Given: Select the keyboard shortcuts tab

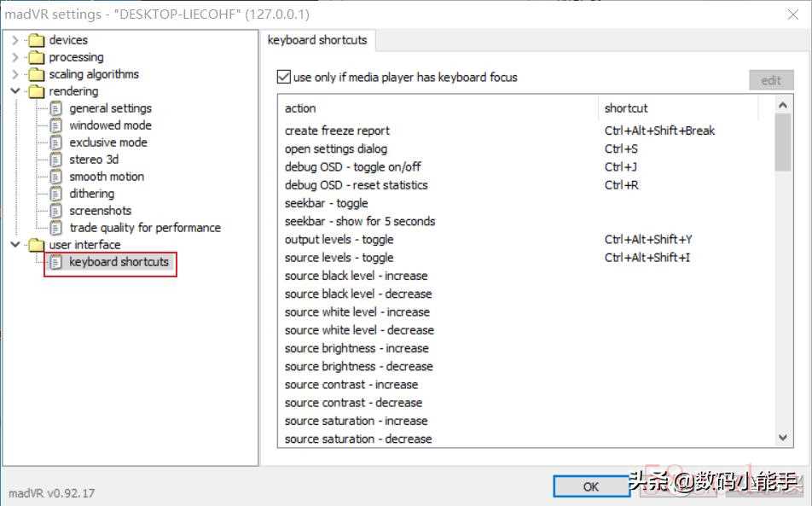Looking at the screenshot, I should 317,40.
